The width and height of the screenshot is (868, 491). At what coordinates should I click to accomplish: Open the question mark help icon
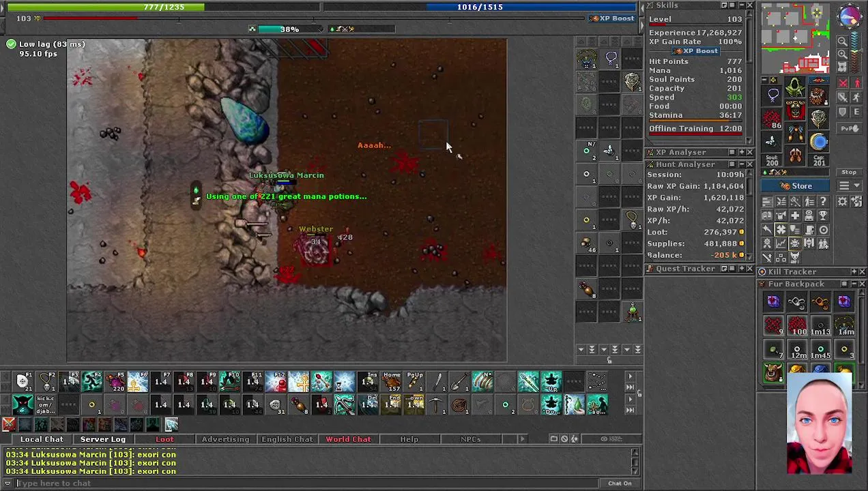click(824, 200)
